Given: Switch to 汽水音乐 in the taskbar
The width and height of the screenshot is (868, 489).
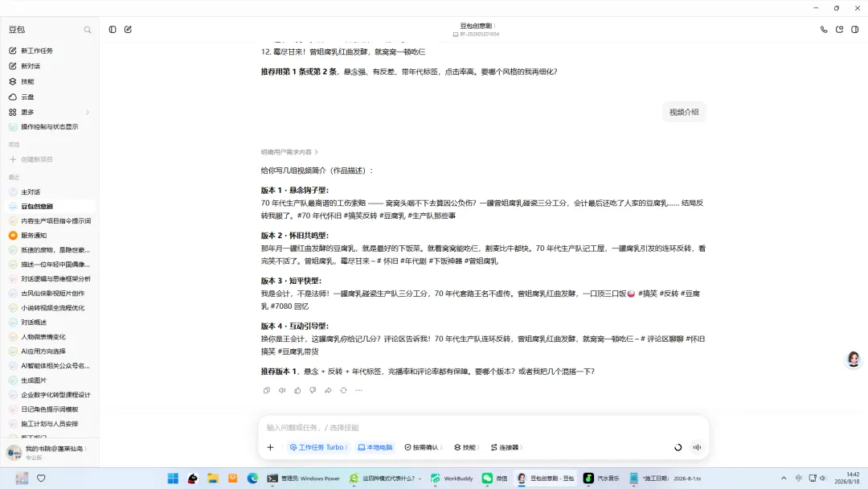Looking at the screenshot, I should point(602,479).
